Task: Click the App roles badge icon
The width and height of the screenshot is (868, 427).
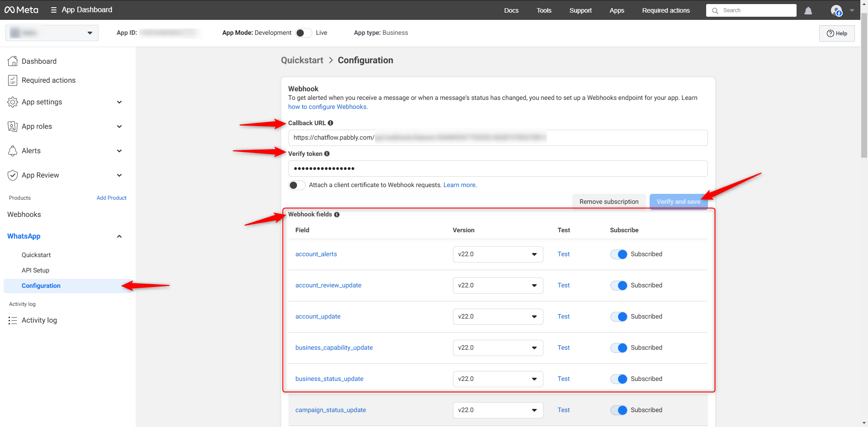Action: (13, 127)
